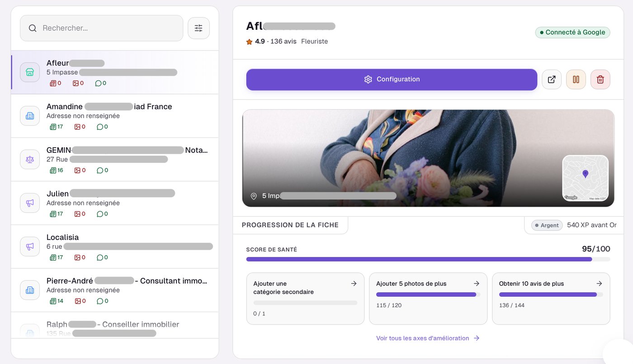Click the 115 / 120 photos progress bar
Viewport: 633px width, 364px height.
[x=428, y=294]
